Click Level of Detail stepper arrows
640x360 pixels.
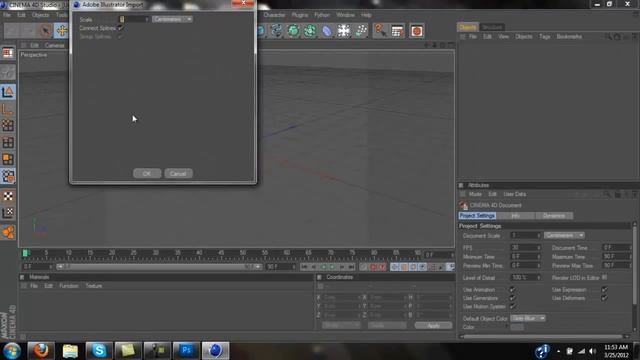pos(539,278)
